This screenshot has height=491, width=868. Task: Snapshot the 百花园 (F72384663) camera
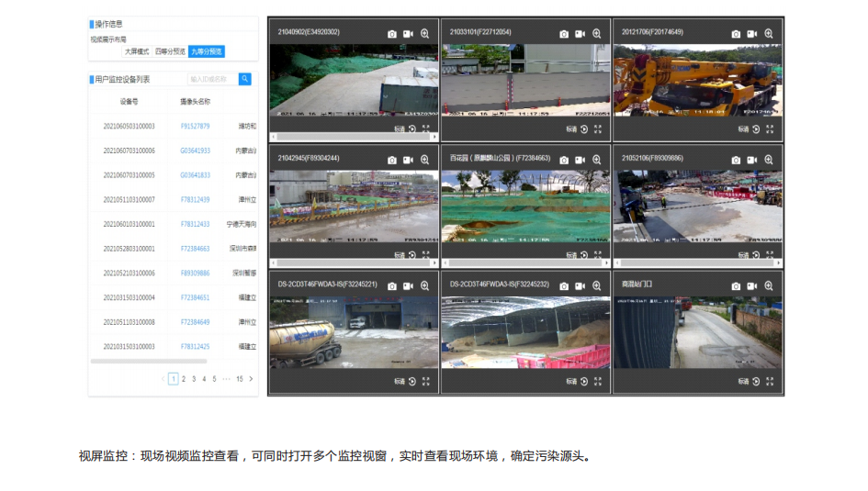coord(564,160)
